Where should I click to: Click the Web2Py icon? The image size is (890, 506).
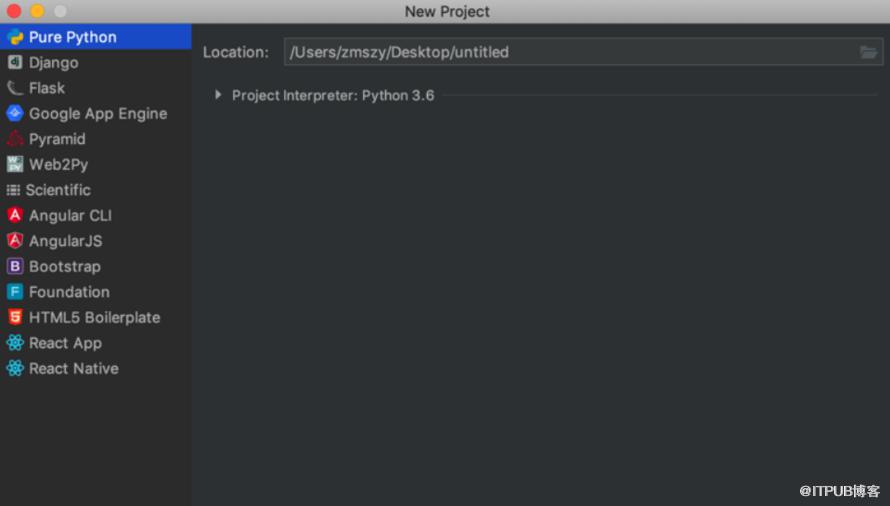[15, 164]
